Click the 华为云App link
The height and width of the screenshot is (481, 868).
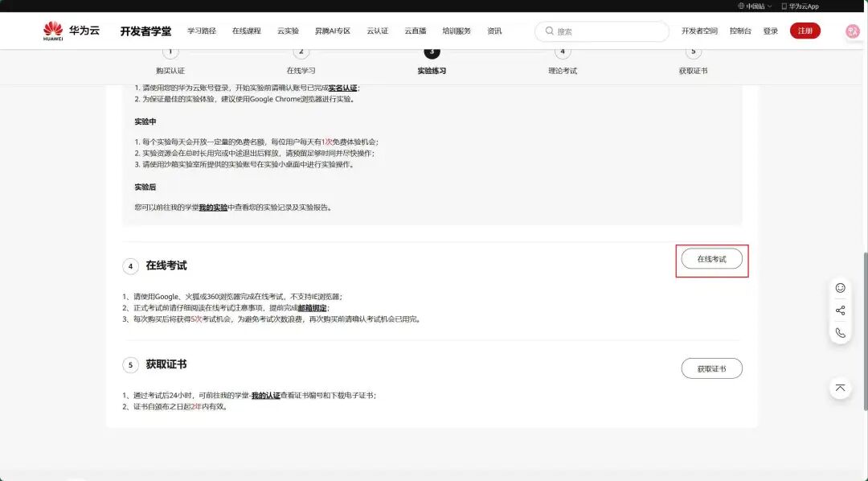tap(800, 6)
